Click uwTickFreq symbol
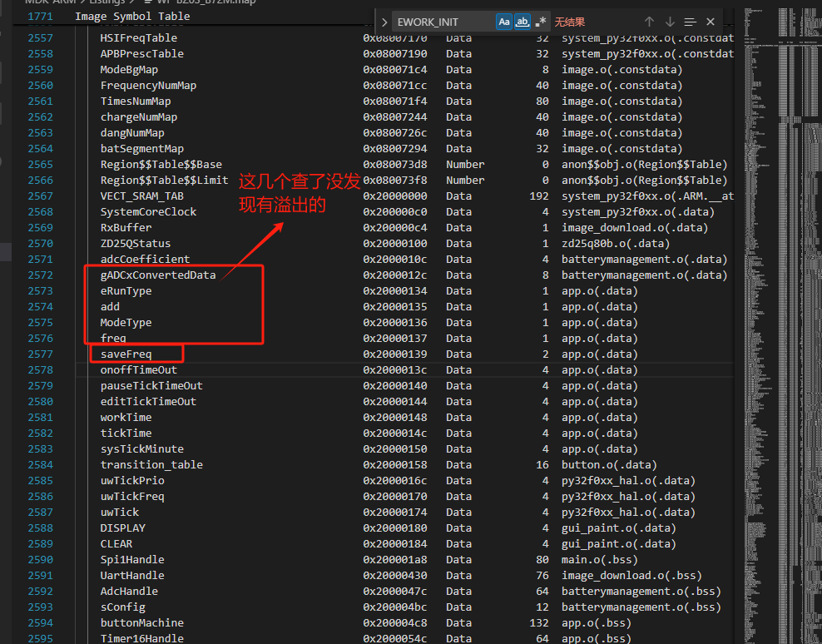This screenshot has width=822, height=644. click(x=132, y=496)
